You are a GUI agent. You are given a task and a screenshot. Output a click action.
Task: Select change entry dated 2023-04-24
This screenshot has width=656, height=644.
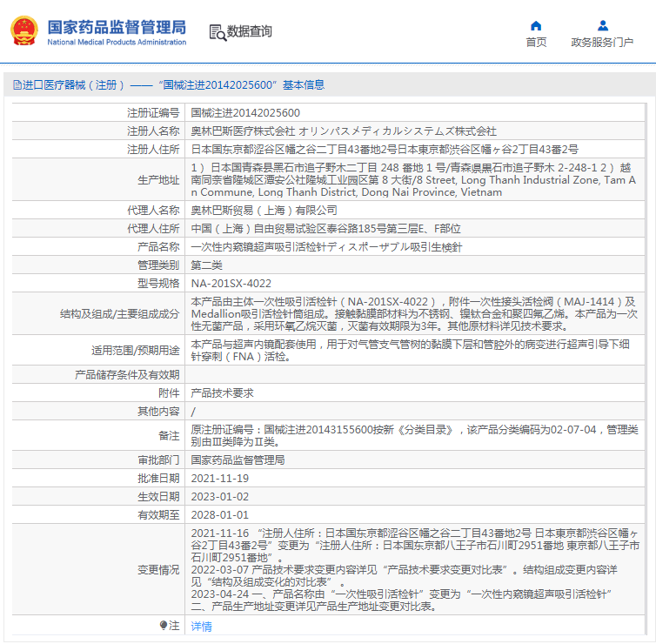[402, 600]
